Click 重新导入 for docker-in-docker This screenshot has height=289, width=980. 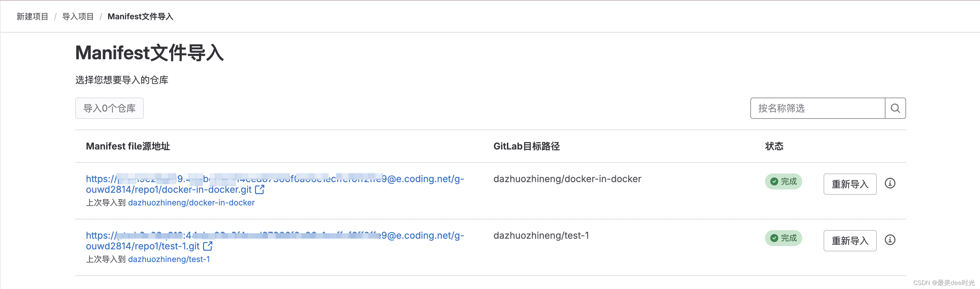point(850,184)
